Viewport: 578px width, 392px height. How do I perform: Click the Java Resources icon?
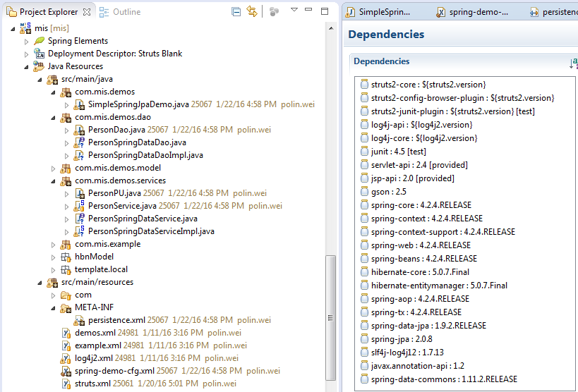(38, 66)
